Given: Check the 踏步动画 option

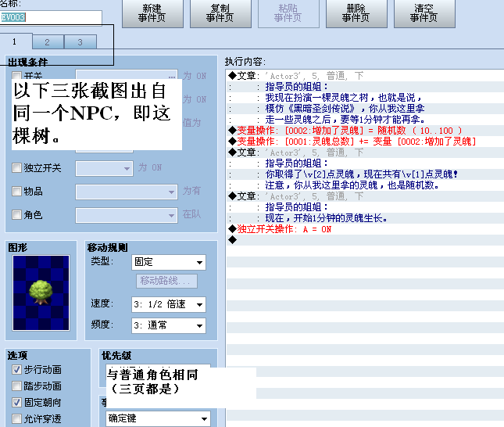Looking at the screenshot, I should [x=16, y=386].
